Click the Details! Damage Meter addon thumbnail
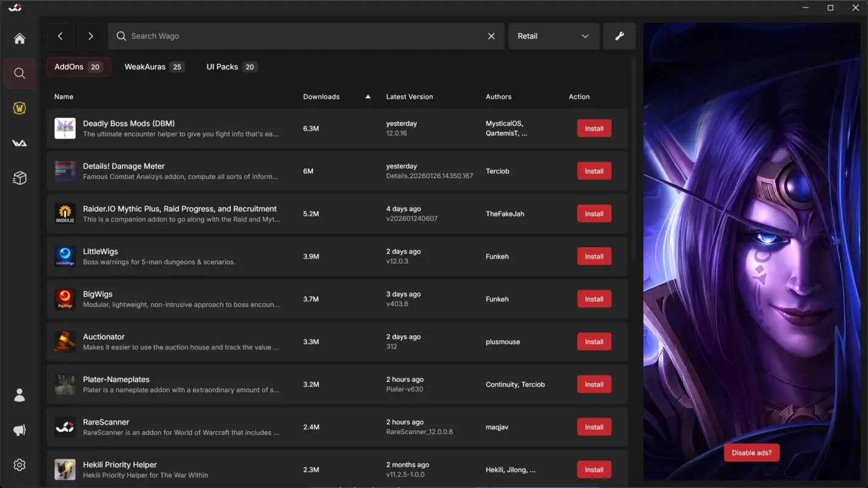Viewport: 868px width, 488px height. coord(65,171)
